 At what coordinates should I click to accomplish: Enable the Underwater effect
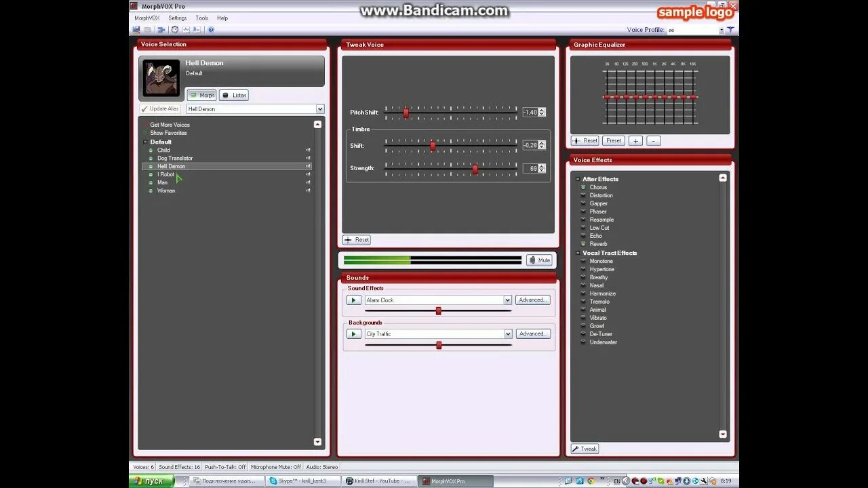(x=603, y=342)
